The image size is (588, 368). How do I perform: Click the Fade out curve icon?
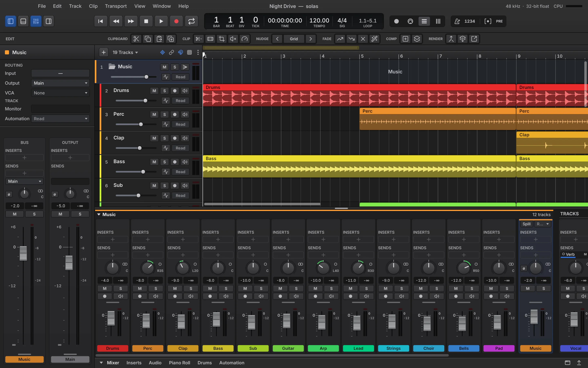(352, 39)
